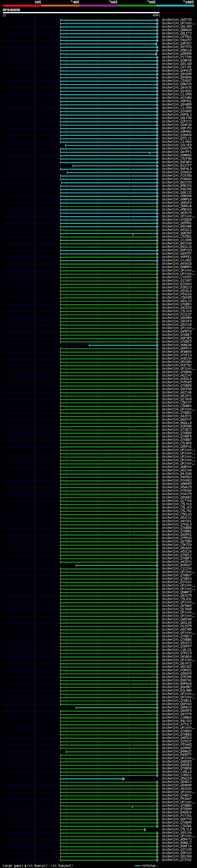197x868 pixels.
Task: Select label UniRef100_B7Q5H9
Action: [x=176, y=809]
